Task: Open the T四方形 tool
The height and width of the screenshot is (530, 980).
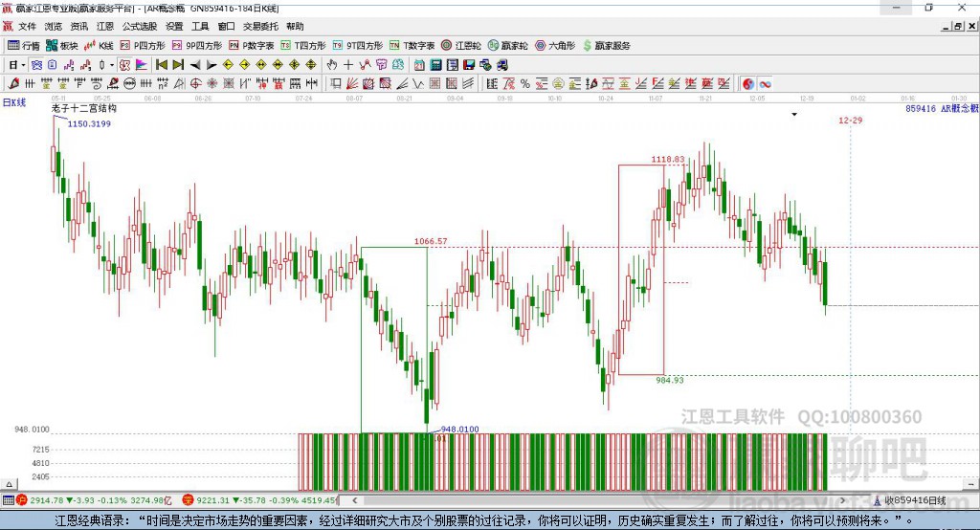Action: 303,46
